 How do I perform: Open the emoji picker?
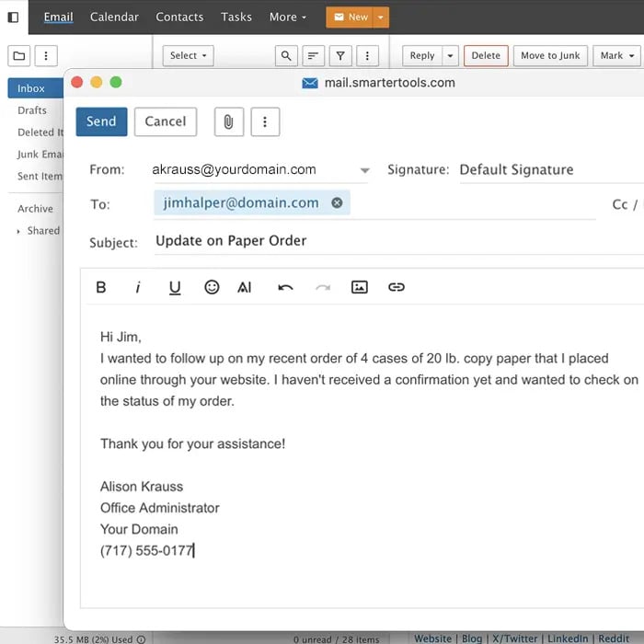click(212, 287)
